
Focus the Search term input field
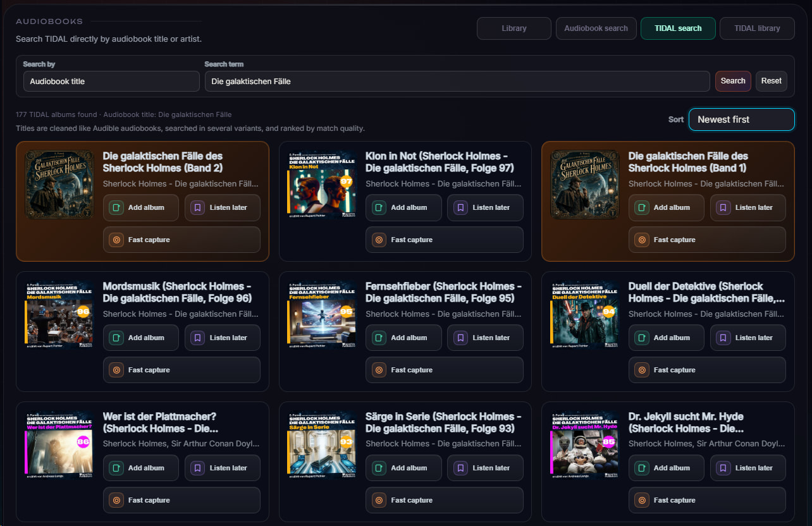pos(457,81)
